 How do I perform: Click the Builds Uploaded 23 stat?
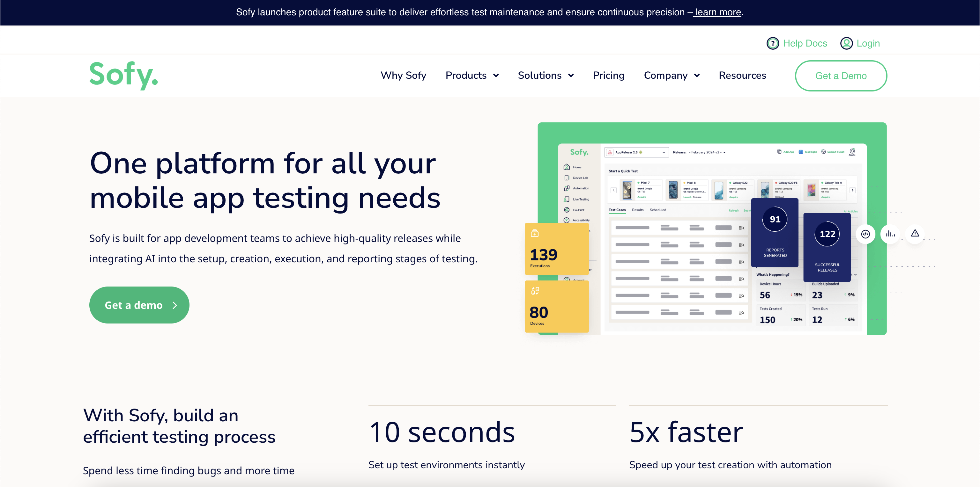tap(833, 292)
